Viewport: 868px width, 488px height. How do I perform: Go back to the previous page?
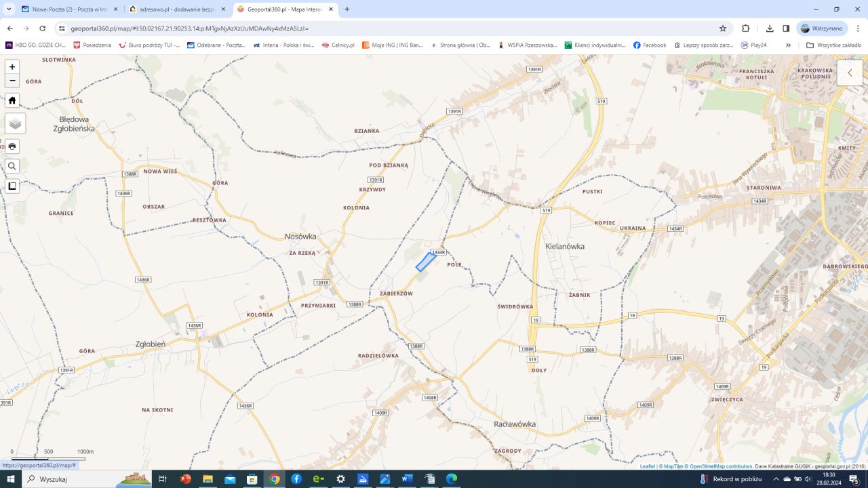pyautogui.click(x=10, y=28)
